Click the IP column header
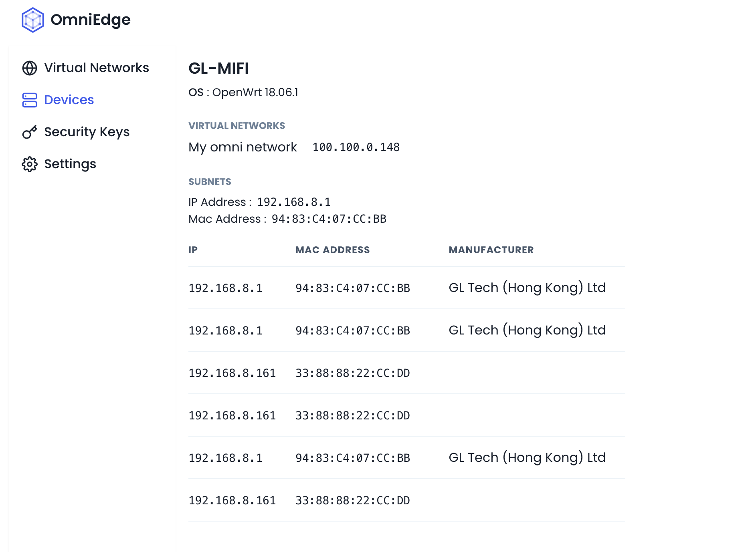This screenshot has width=756, height=552. 193,250
